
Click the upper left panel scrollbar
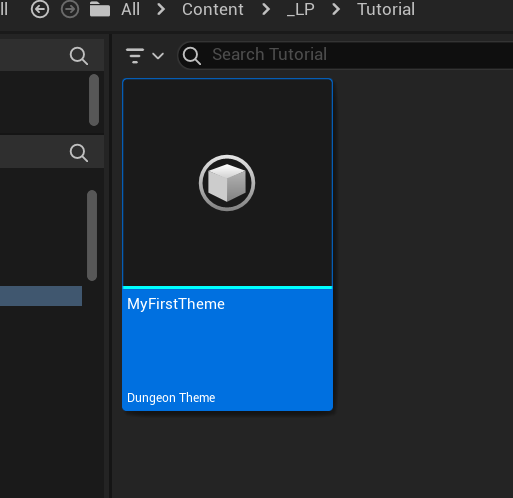[94, 100]
